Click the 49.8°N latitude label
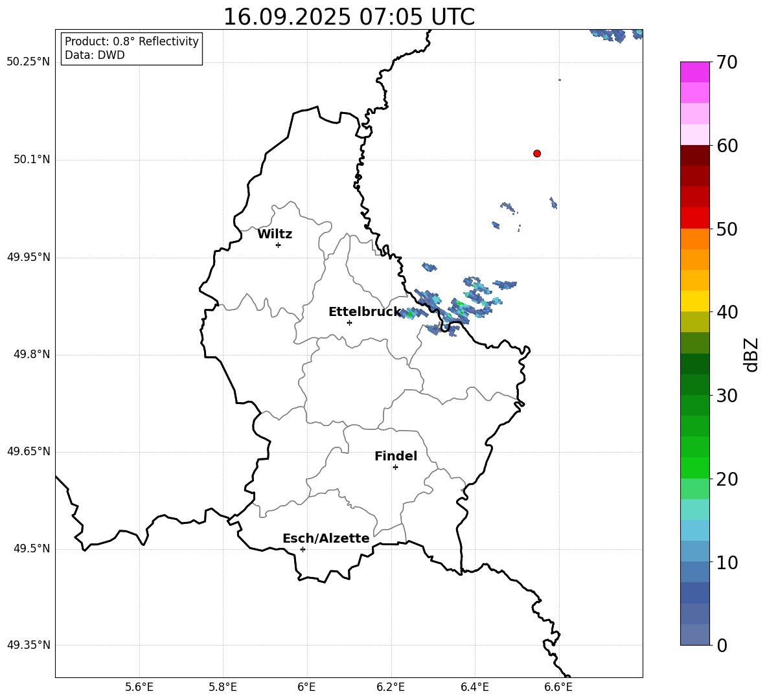 coord(32,354)
